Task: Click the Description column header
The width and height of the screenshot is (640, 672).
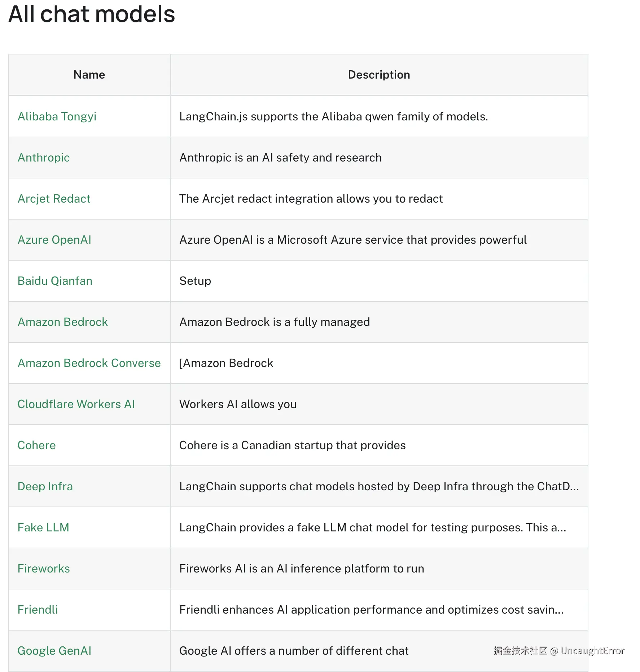Action: pos(379,75)
